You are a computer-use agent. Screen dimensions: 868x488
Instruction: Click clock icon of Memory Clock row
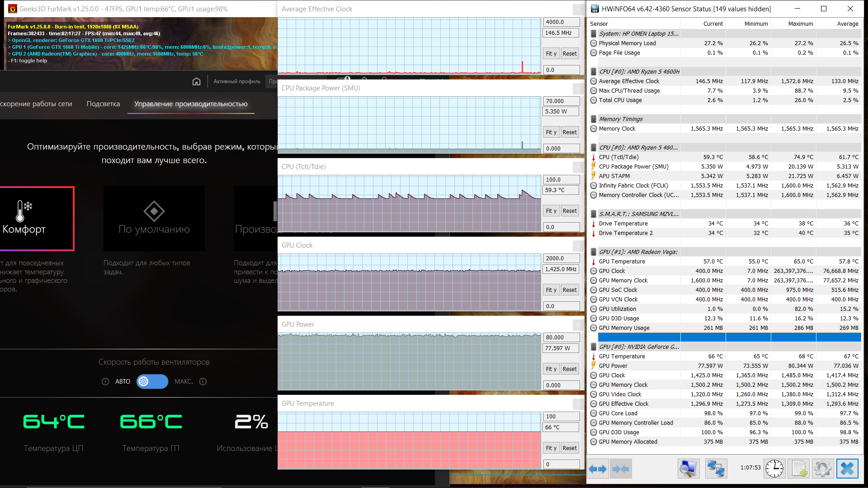594,129
